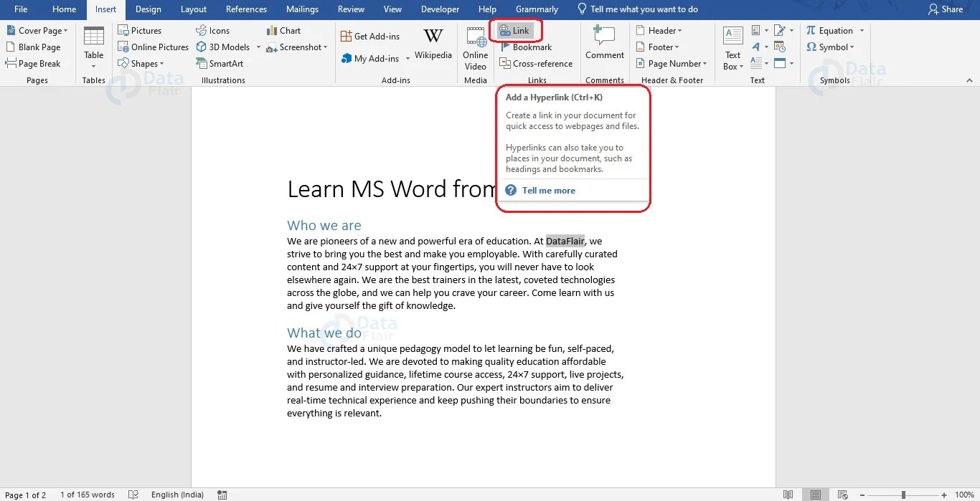Switch to Web Layout view

pos(841,494)
